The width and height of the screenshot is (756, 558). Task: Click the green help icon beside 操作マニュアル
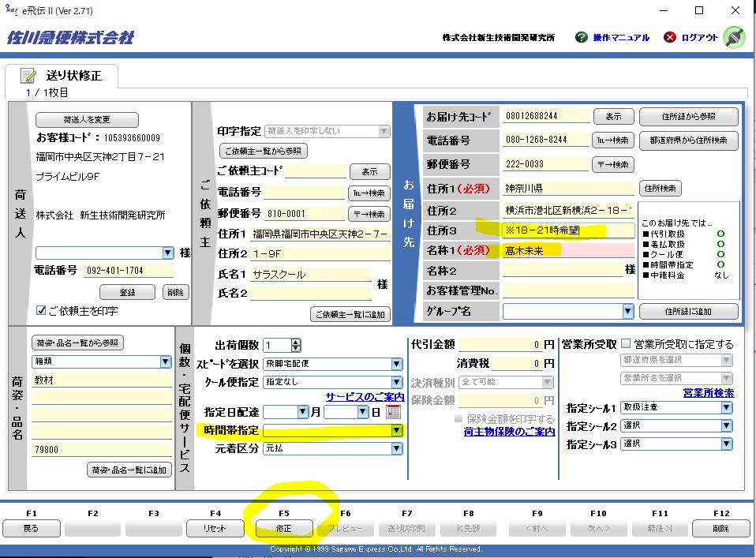coord(582,37)
